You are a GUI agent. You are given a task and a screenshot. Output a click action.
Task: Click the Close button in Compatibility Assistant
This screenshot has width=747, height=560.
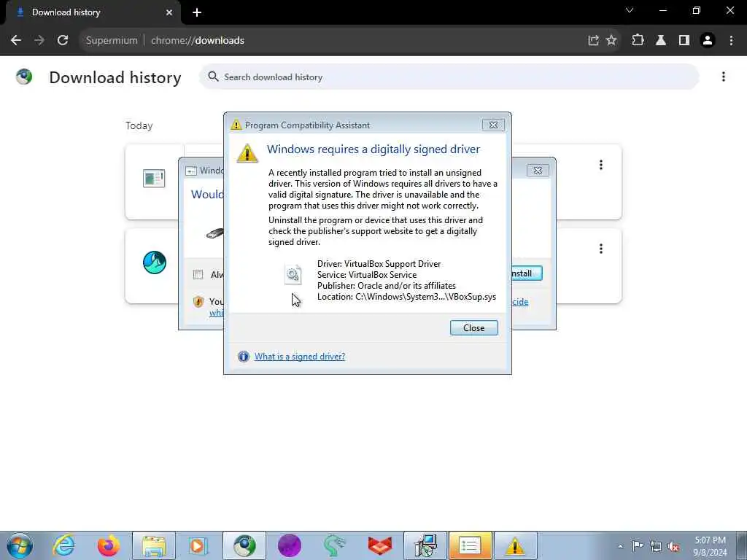[473, 327]
